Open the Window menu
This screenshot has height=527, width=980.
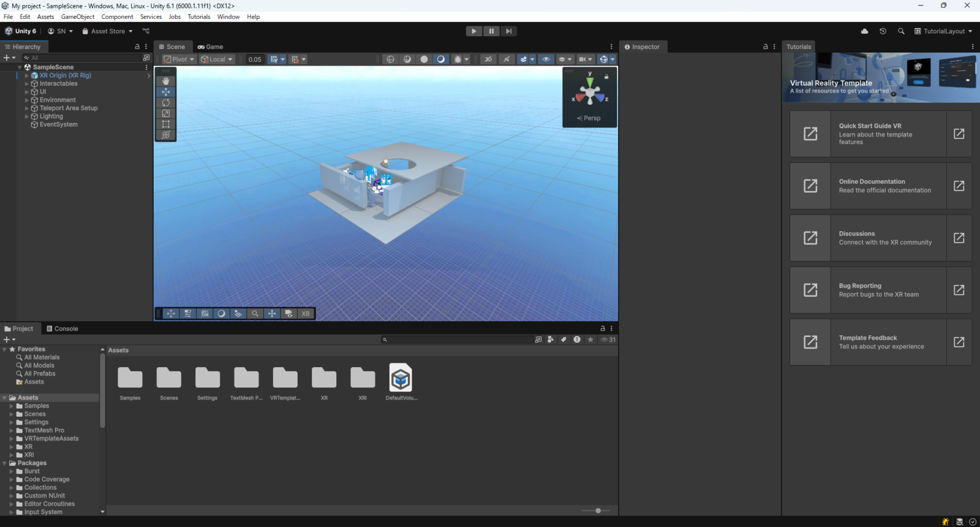(228, 17)
